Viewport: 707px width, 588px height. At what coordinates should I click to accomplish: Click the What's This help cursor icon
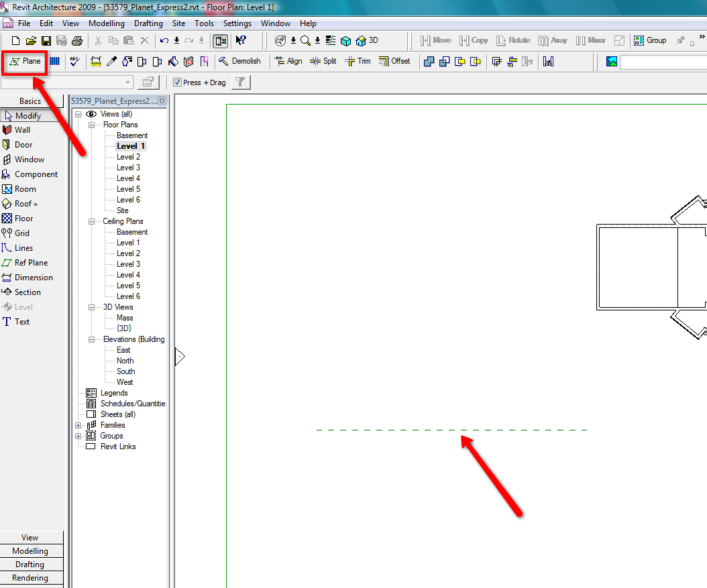(241, 40)
